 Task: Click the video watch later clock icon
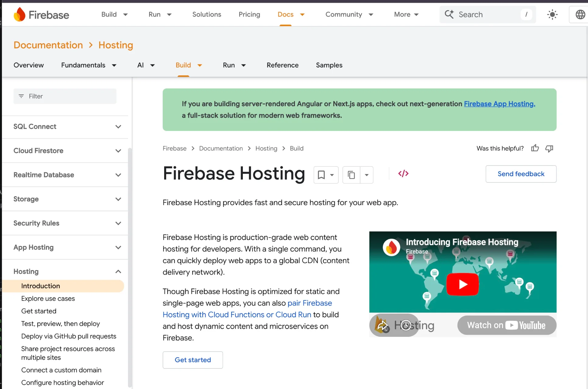click(x=406, y=325)
